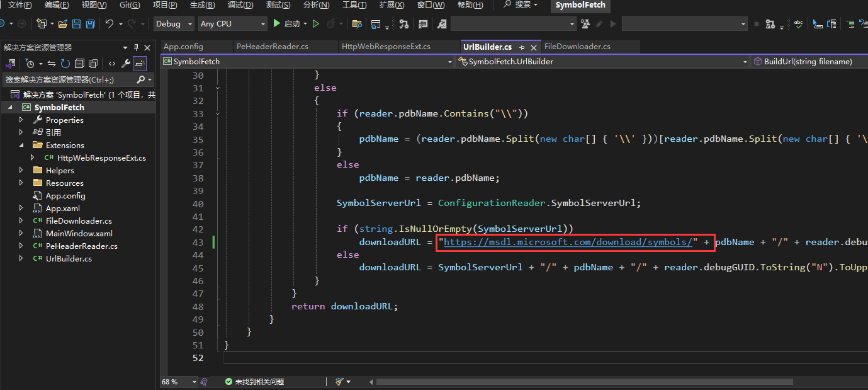Save the current file with Save icon

(x=77, y=24)
